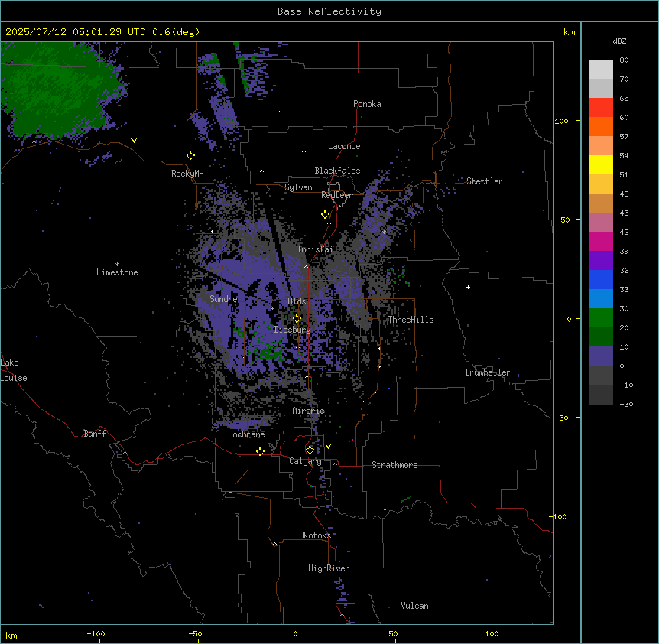Viewport: 659px width, 644px height.
Task: Click the red 65 dBZ color swatch
Action: tap(601, 107)
